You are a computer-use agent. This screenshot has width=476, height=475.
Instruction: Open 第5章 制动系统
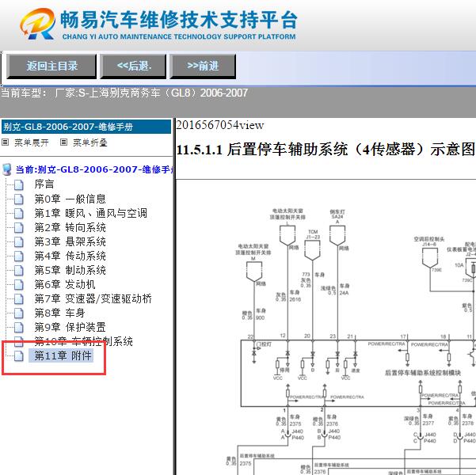70,270
